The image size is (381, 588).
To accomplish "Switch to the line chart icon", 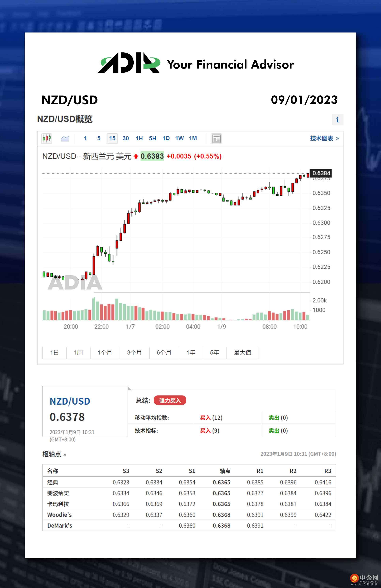I will click(65, 139).
